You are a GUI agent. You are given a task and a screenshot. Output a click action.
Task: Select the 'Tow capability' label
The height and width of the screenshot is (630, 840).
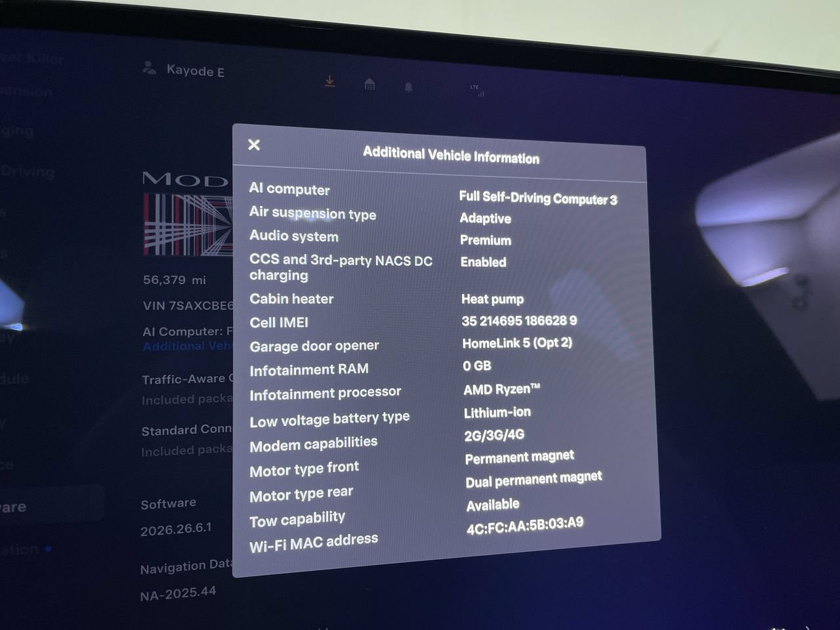[297, 519]
